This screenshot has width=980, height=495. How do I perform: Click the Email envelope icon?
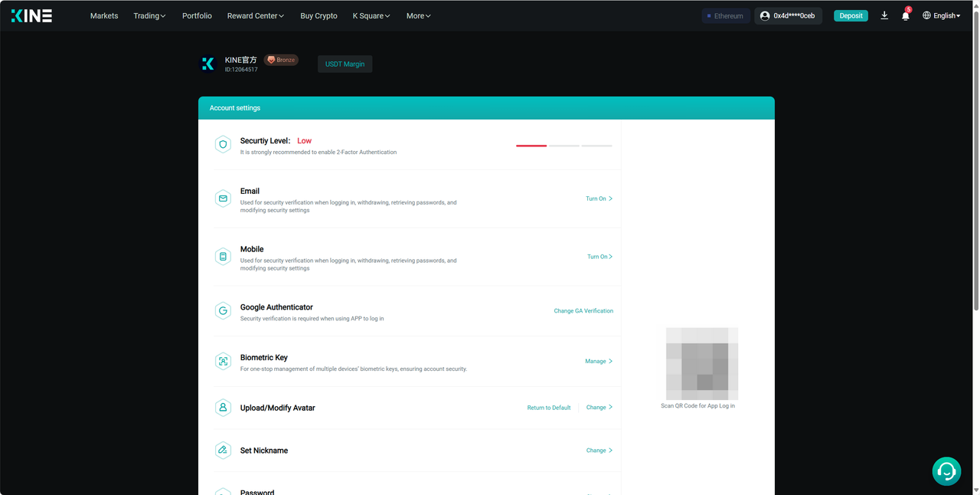(x=223, y=198)
